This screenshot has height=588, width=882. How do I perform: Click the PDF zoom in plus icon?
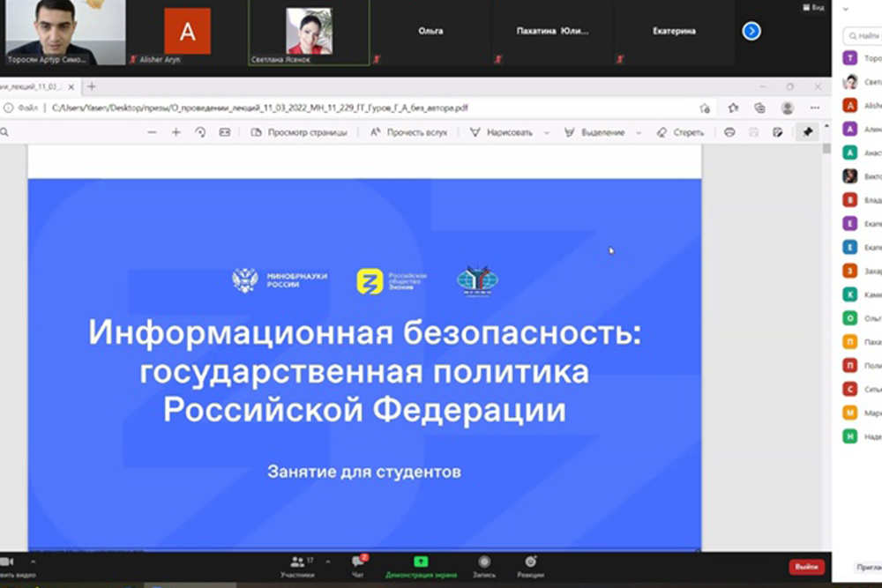pos(176,132)
